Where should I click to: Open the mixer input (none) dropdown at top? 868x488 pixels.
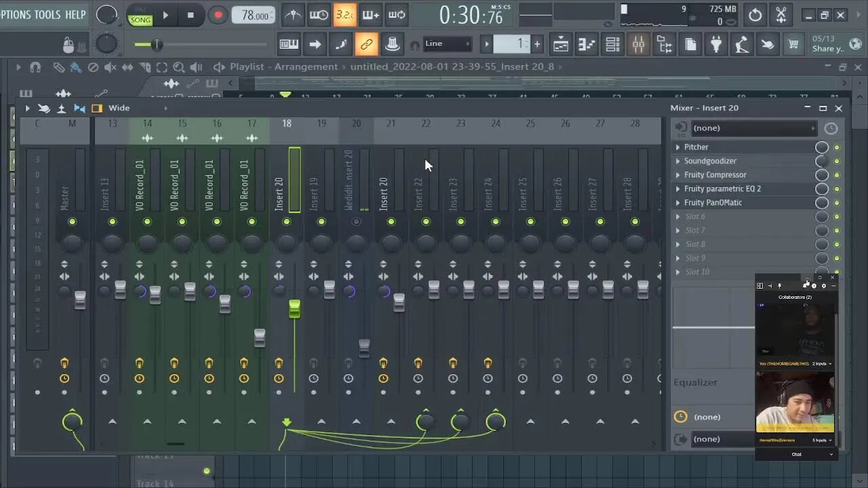(x=753, y=128)
